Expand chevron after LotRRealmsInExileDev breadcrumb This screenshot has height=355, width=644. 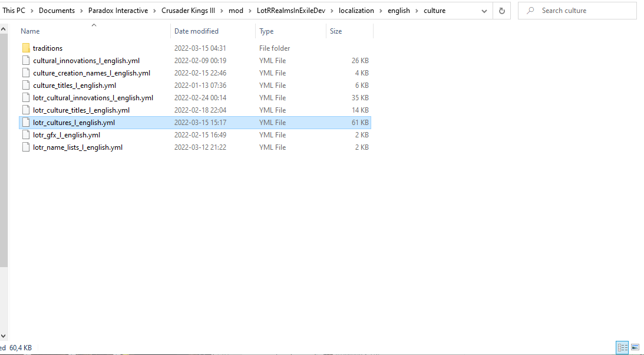pyautogui.click(x=332, y=11)
